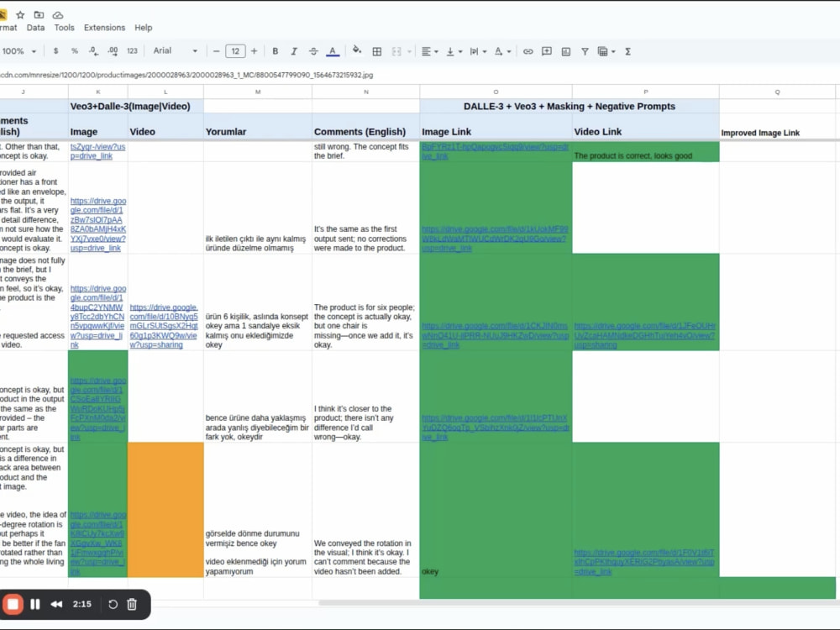840x630 pixels.
Task: Select the Improved Image Link header cell
Action: pyautogui.click(x=777, y=127)
